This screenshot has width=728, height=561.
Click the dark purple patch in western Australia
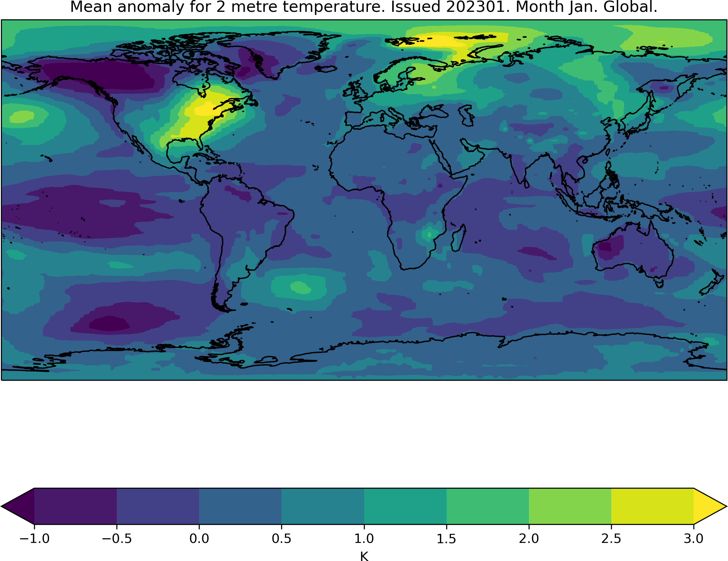click(x=610, y=247)
